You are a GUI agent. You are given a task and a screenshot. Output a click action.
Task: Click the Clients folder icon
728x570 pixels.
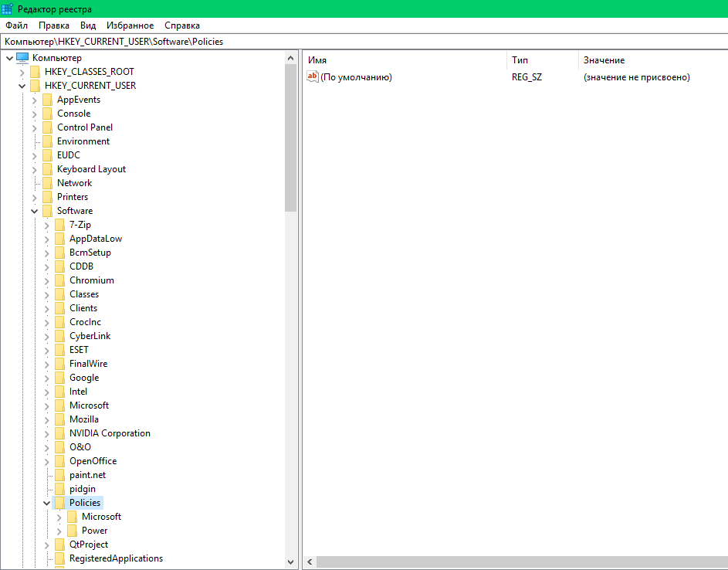(x=60, y=308)
